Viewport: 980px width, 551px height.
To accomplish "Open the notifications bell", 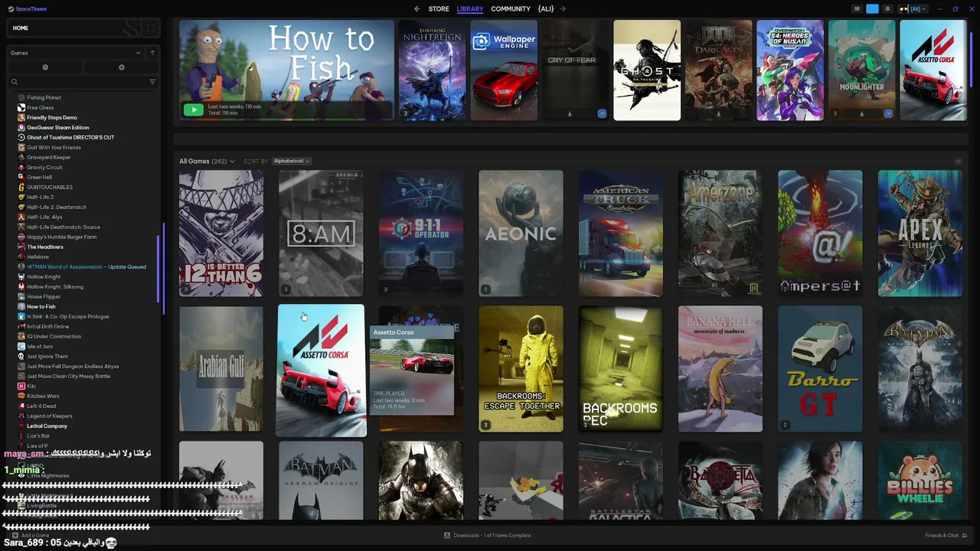I will tap(887, 9).
